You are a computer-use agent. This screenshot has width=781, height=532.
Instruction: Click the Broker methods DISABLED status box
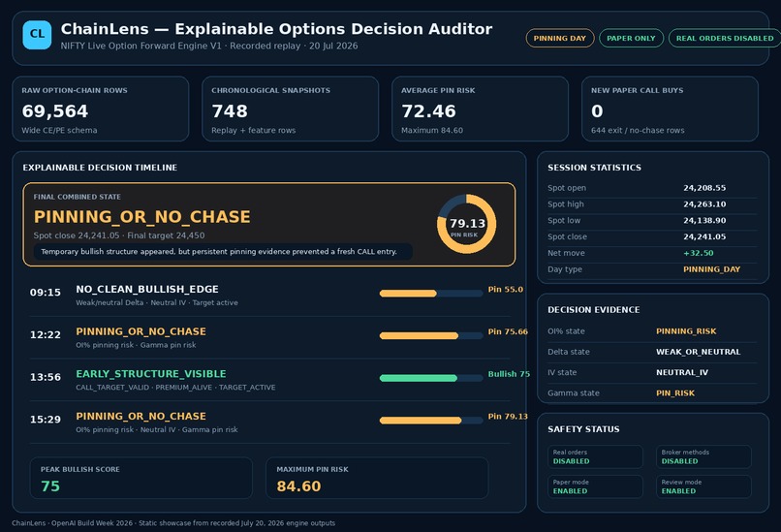(703, 456)
